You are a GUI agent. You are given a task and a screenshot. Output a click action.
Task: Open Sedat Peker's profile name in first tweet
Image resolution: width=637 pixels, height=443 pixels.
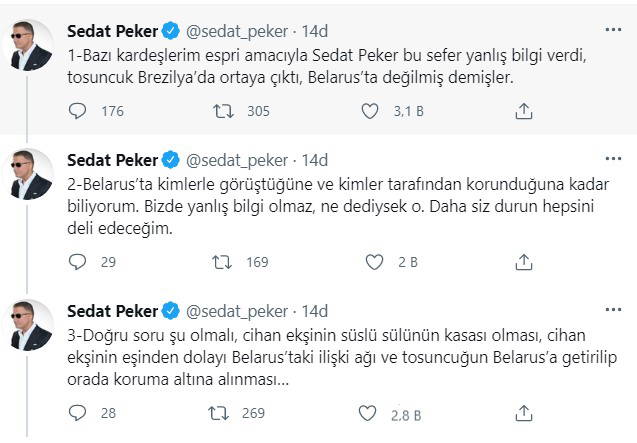[x=112, y=29]
